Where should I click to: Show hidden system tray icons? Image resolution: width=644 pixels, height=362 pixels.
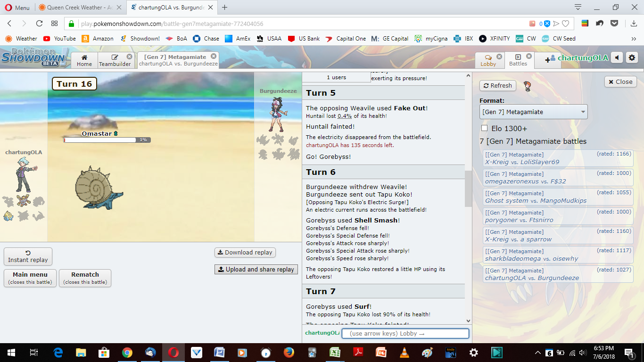click(537, 353)
